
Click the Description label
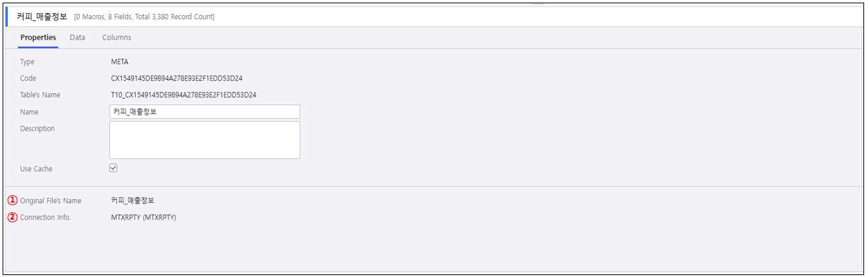(x=38, y=129)
